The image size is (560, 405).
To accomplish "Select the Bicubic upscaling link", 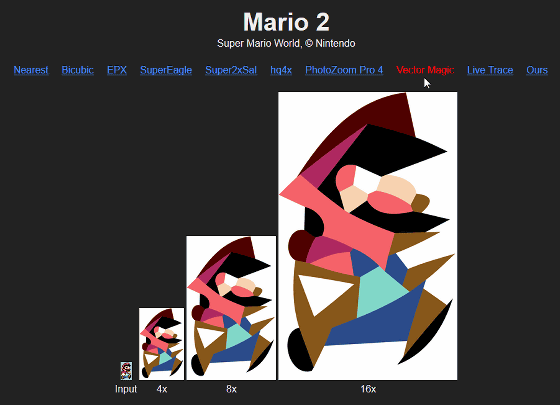I will click(78, 70).
